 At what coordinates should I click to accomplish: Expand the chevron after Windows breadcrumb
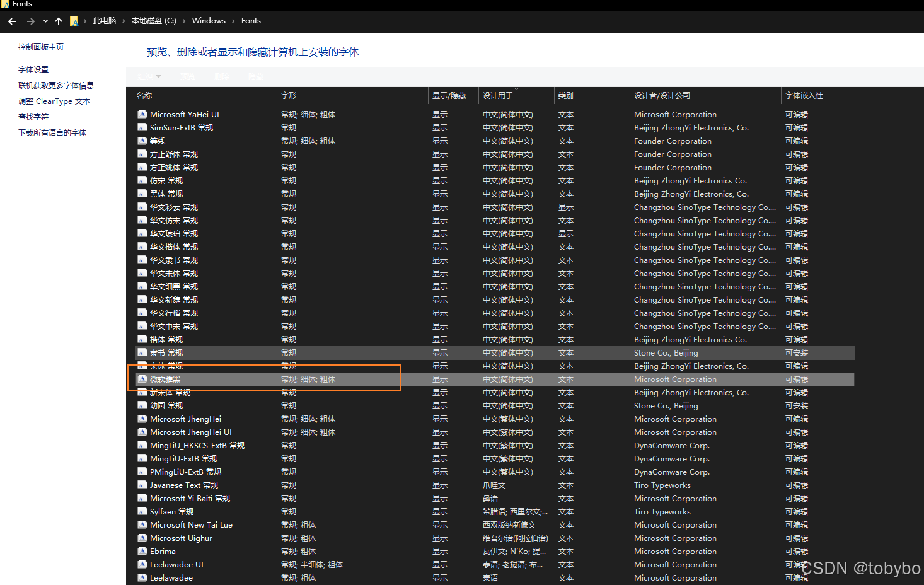pos(233,21)
